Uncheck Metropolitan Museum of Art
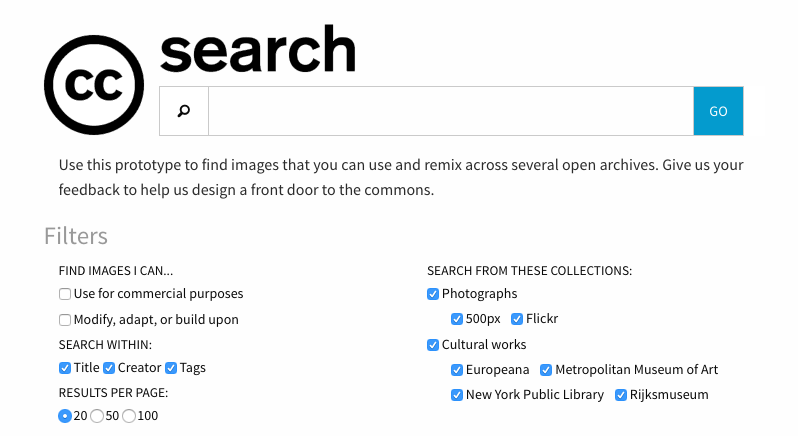This screenshot has width=798, height=436. point(546,370)
